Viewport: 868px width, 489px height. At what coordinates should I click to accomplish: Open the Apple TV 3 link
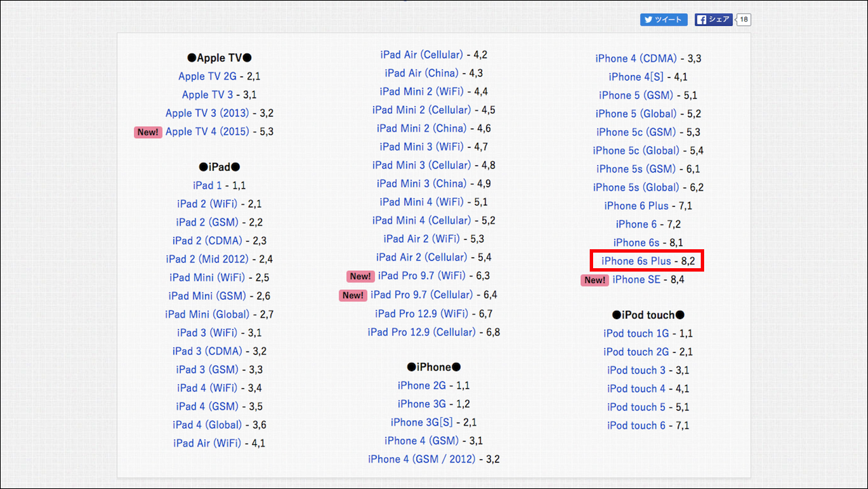pyautogui.click(x=207, y=95)
